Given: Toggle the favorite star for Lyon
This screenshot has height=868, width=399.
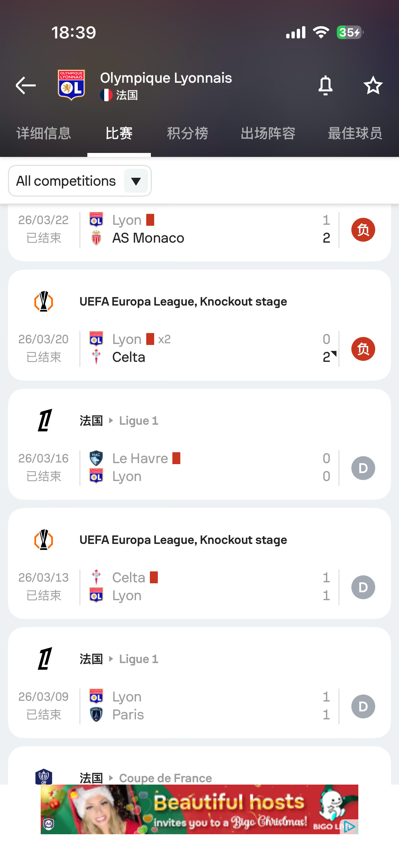Looking at the screenshot, I should pos(373,85).
